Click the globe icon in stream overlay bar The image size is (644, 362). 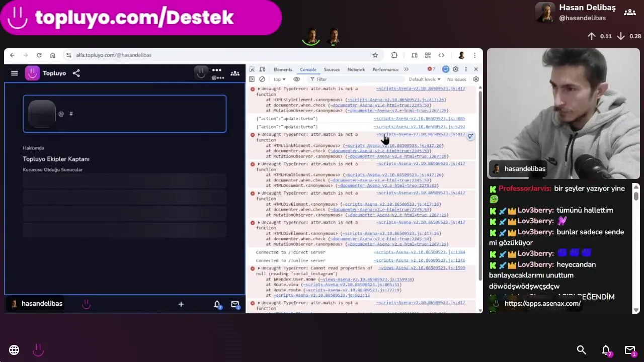(x=14, y=350)
